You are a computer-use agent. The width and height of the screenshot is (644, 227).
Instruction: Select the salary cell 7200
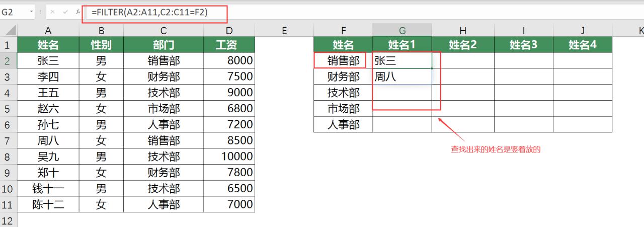229,124
